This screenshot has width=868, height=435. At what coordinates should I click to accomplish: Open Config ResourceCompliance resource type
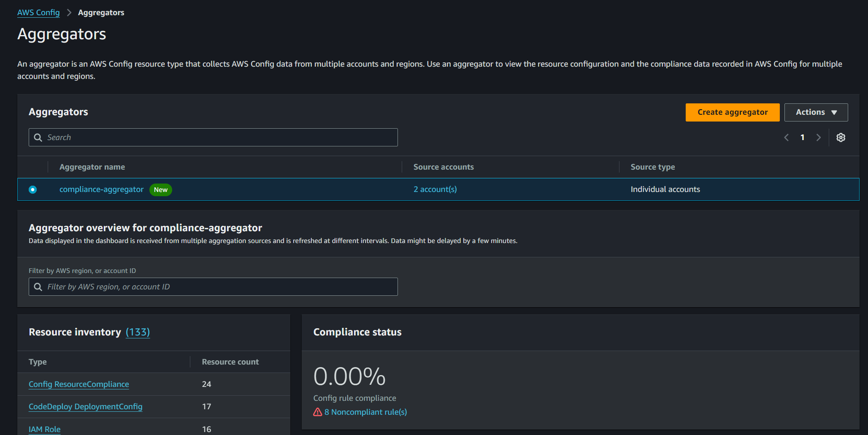(79, 384)
